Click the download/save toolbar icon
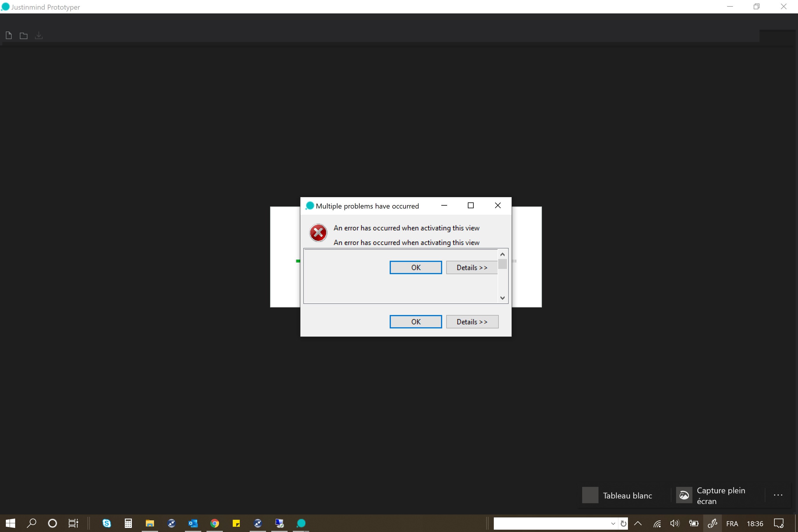798x532 pixels. [x=39, y=35]
